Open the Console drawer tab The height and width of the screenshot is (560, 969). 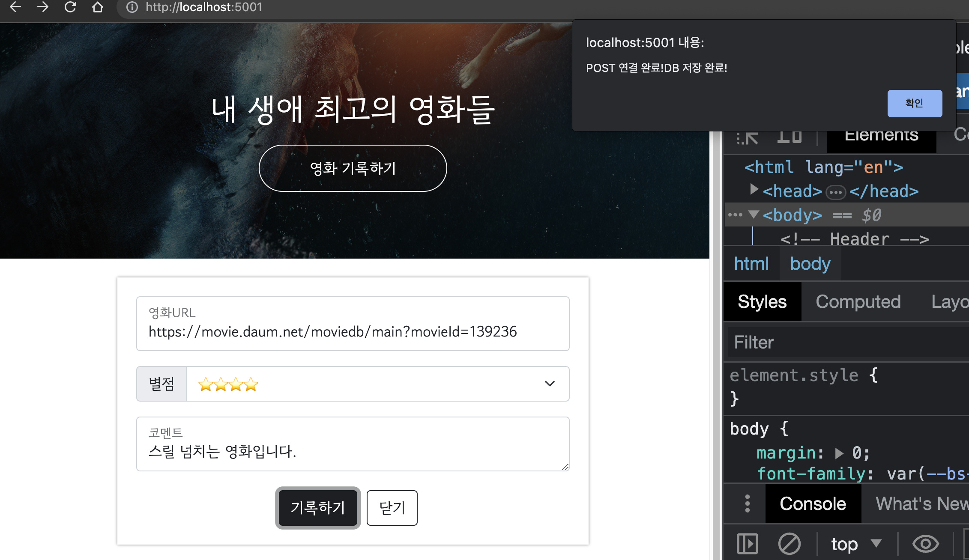coord(813,503)
